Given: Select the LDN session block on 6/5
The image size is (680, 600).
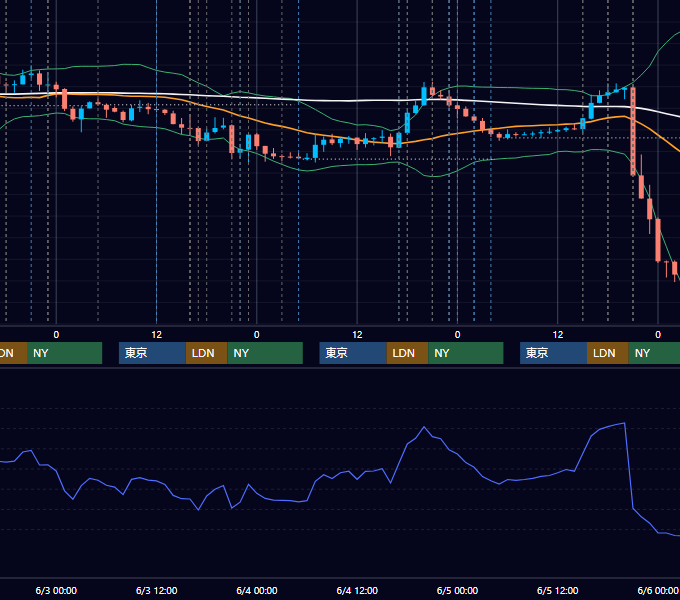Looking at the screenshot, I should [x=608, y=353].
